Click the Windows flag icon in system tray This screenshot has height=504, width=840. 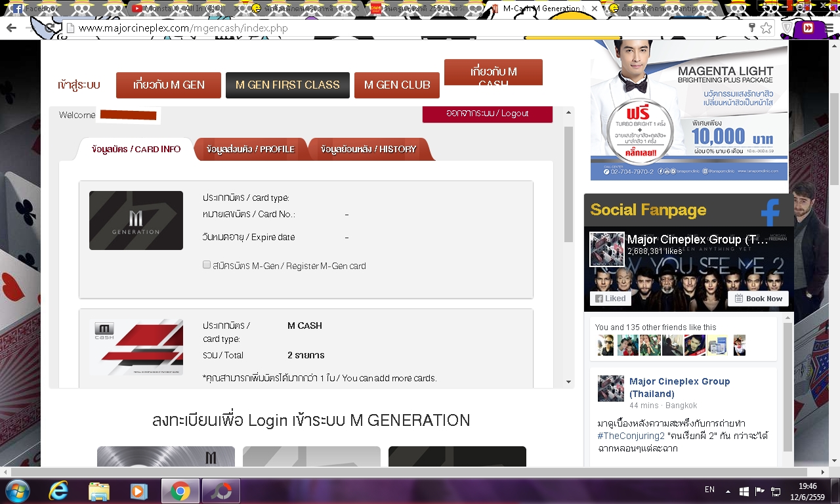[x=744, y=491]
